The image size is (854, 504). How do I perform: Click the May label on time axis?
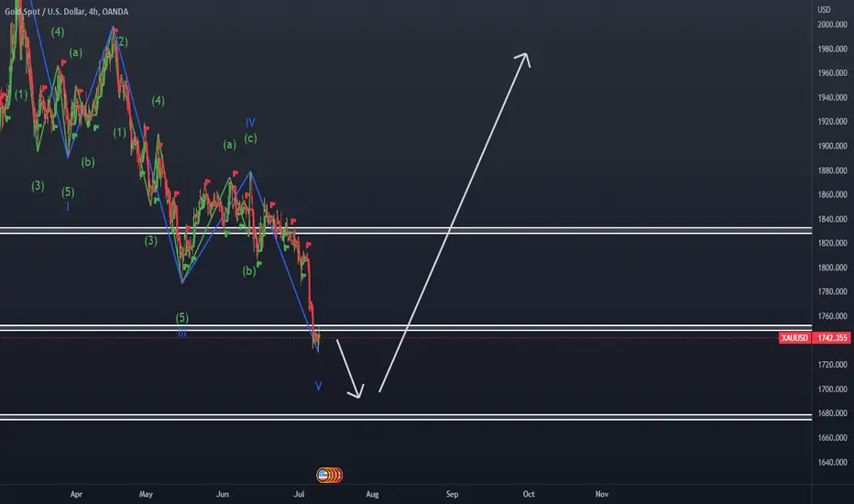pos(146,494)
